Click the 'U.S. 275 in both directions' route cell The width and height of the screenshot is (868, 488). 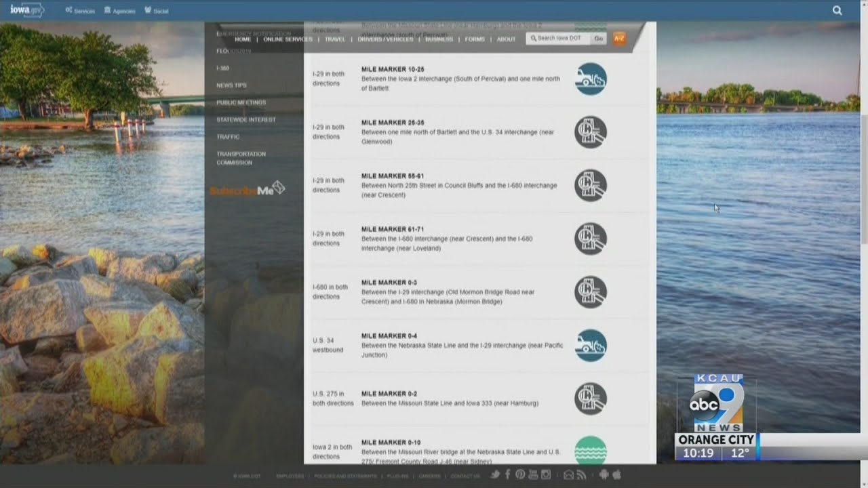[x=333, y=399]
